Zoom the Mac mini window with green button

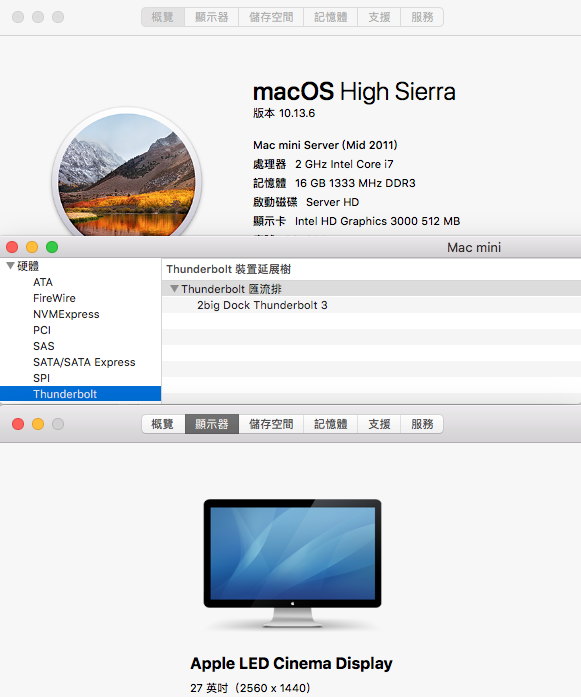[52, 247]
